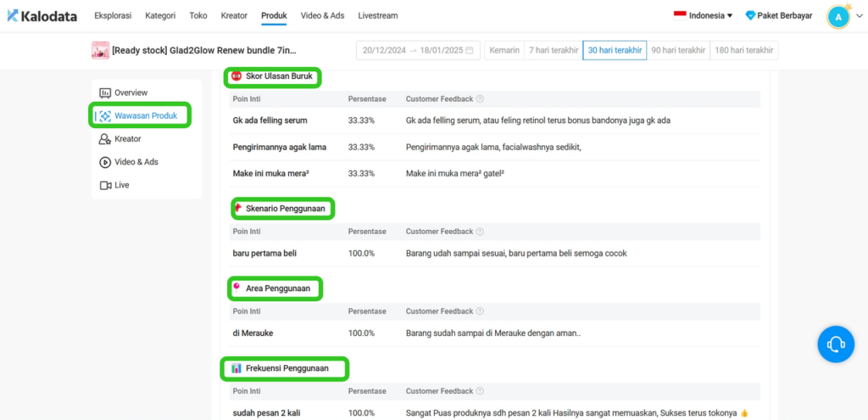The image size is (868, 420).
Task: Click the account avatar icon
Action: [x=838, y=17]
